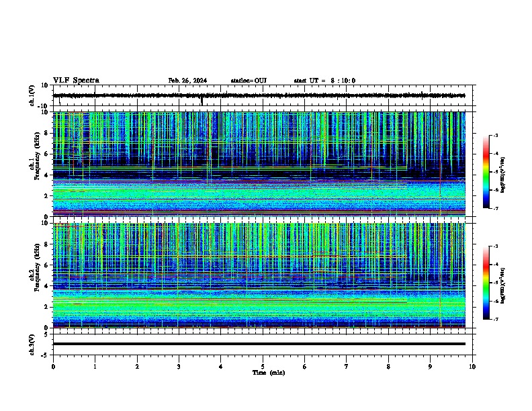Click the ch.1 Frequency (kHz) axis label
Image resolution: width=532 pixels, height=411 pixels.
(34, 156)
